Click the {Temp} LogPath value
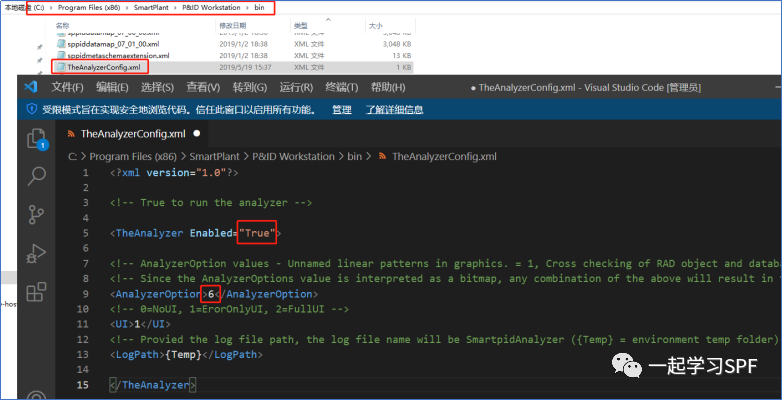The height and width of the screenshot is (401, 783). 183,355
